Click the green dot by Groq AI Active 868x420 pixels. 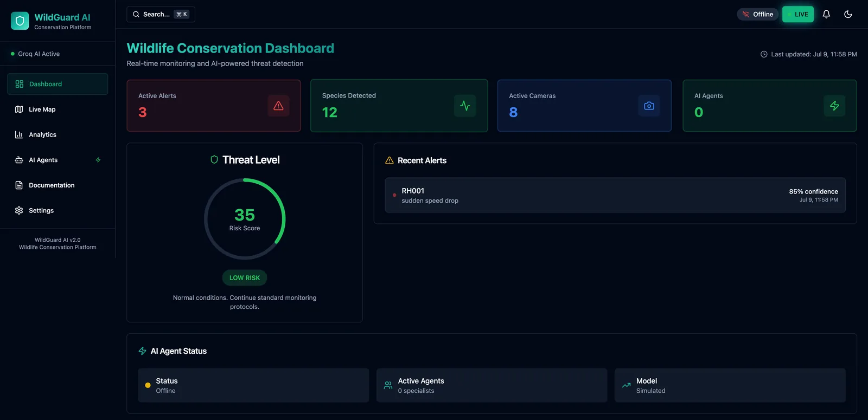(12, 54)
